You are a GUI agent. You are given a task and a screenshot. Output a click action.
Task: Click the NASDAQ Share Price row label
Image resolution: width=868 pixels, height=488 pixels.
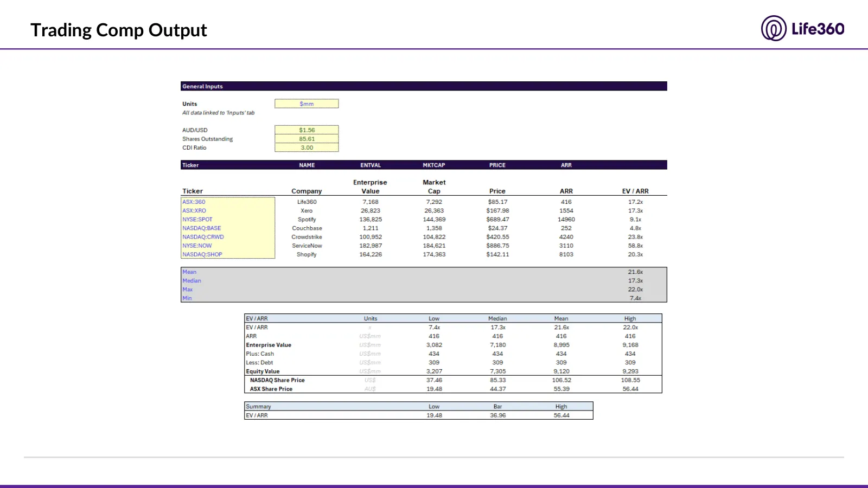pyautogui.click(x=277, y=380)
